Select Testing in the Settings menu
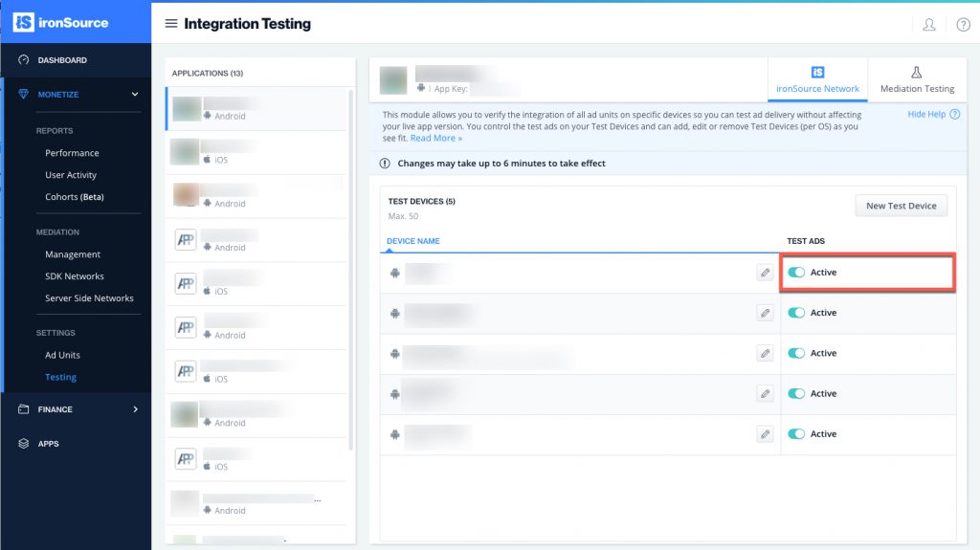This screenshot has width=980, height=550. (60, 377)
